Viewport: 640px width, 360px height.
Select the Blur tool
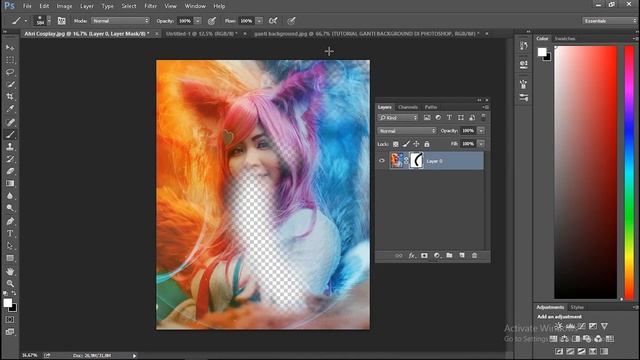pyautogui.click(x=10, y=196)
